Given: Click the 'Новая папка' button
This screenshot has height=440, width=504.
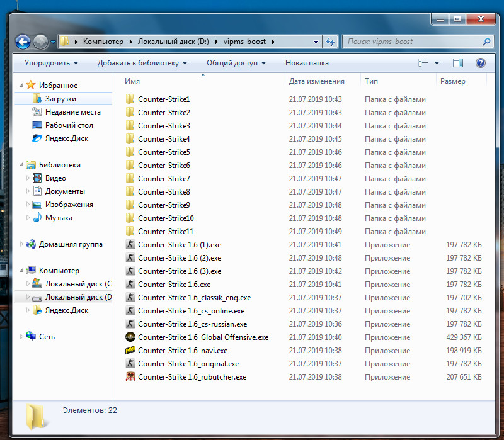Looking at the screenshot, I should point(307,63).
